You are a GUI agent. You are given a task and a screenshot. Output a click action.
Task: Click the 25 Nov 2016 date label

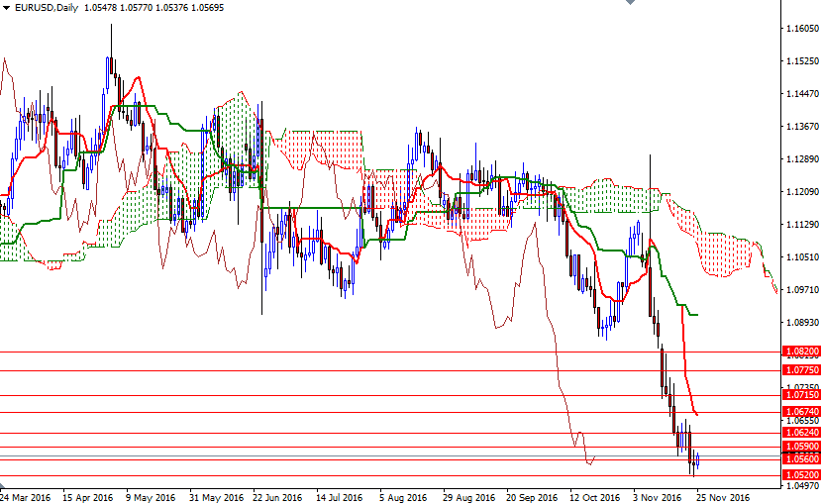point(723,498)
